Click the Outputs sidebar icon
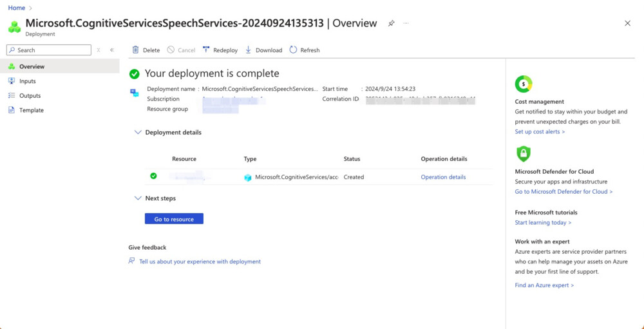Viewport: 644px width, 329px height. click(x=12, y=96)
